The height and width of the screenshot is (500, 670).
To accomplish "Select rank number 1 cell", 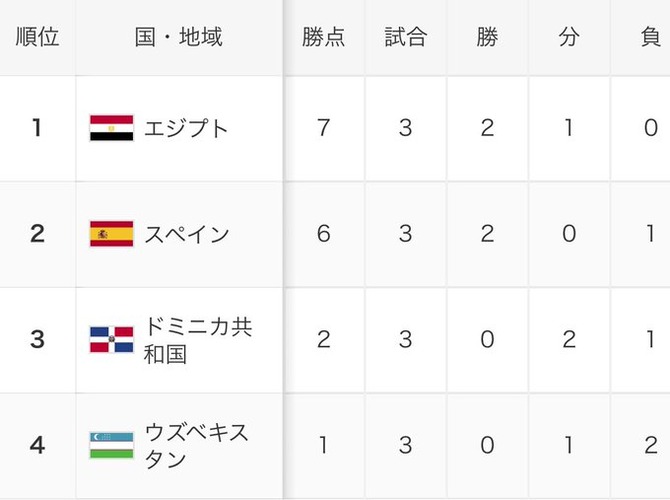I will pyautogui.click(x=38, y=128).
